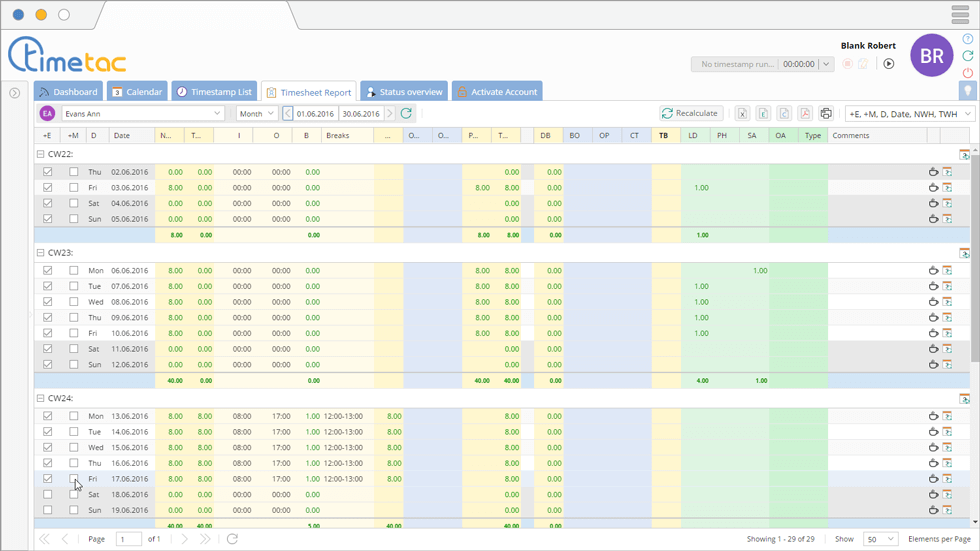980x551 pixels.
Task: Refresh the date range with green reload icon
Action: click(x=406, y=114)
